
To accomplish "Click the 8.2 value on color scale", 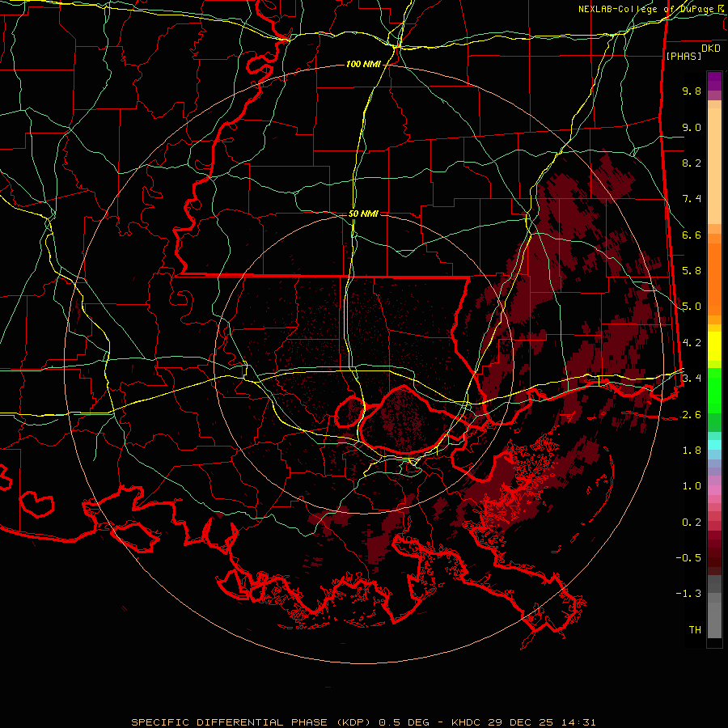I will click(692, 163).
